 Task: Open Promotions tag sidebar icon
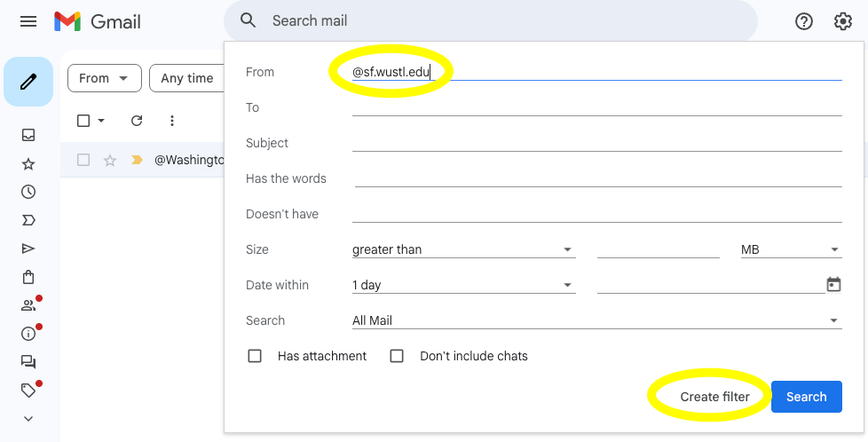point(28,391)
